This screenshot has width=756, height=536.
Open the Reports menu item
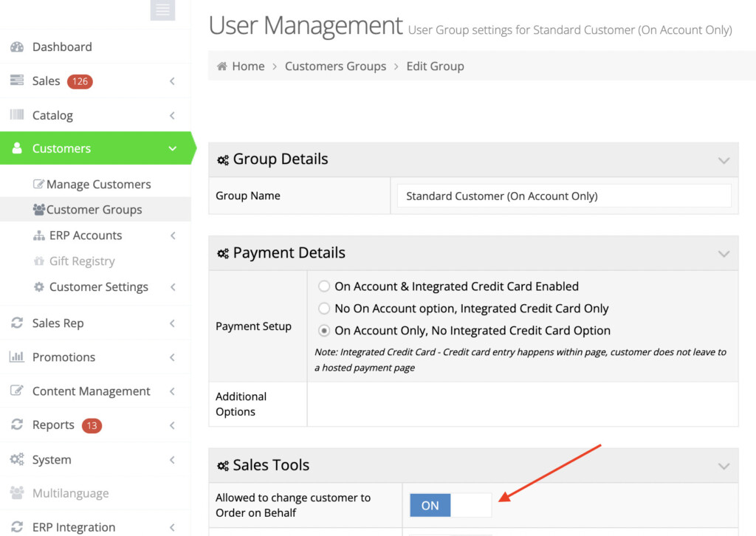(95, 425)
